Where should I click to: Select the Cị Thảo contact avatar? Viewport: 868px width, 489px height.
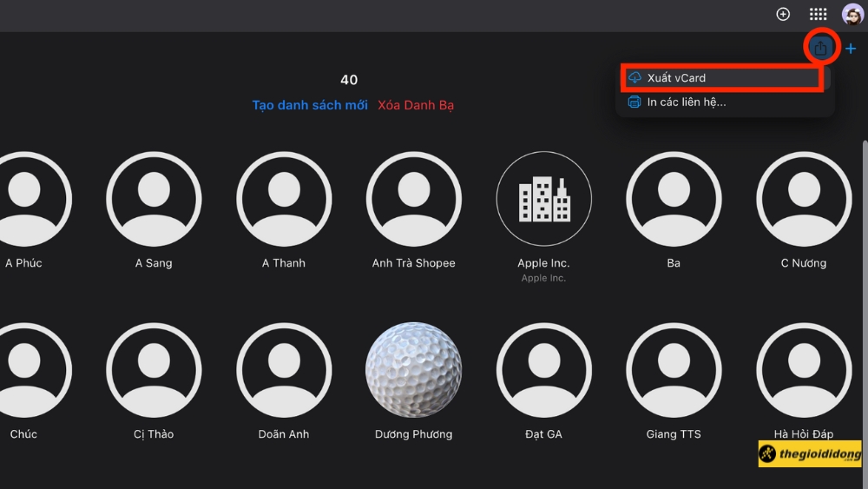coord(154,370)
